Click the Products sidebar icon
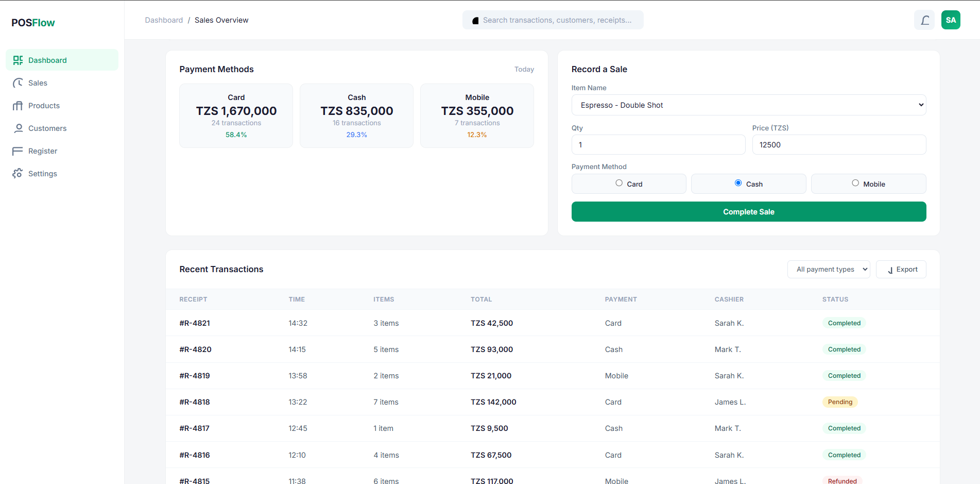 tap(18, 106)
